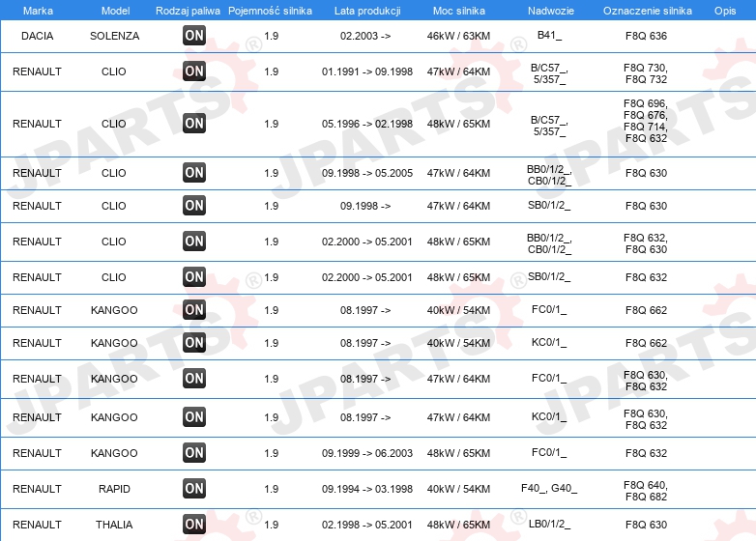Image resolution: width=756 pixels, height=541 pixels.
Task: Click the ON badge in the Kangoo FC0/1_ 47kW row
Action: pyautogui.click(x=194, y=378)
